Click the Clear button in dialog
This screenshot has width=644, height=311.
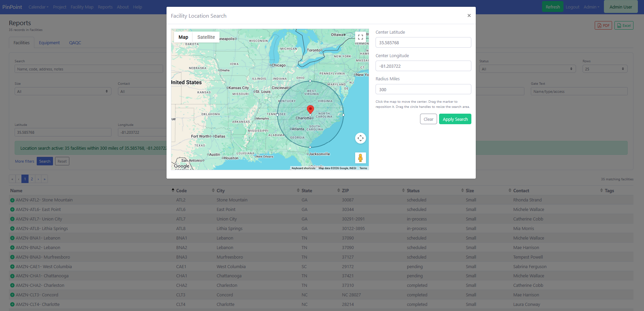click(429, 119)
